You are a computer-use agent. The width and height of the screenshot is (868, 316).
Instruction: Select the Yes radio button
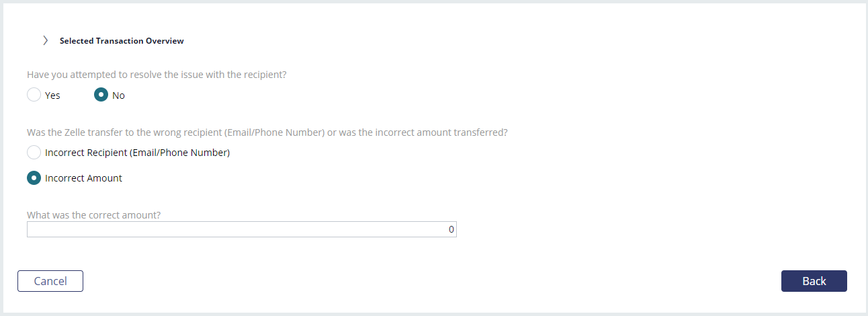tap(34, 95)
